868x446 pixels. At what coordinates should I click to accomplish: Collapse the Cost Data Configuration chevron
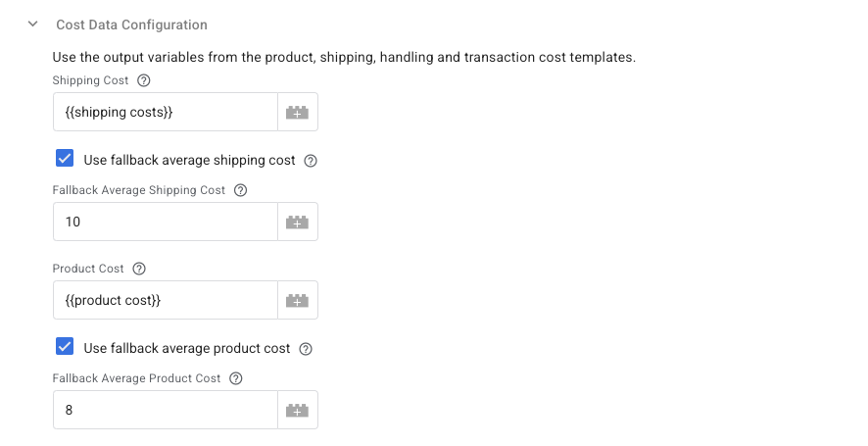point(33,24)
